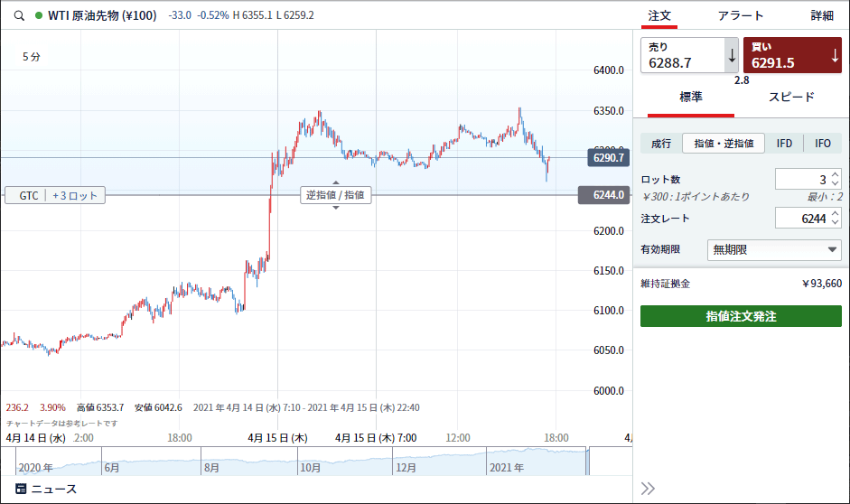Image resolution: width=850 pixels, height=504 pixels.
Task: Move the order line down with the lower arrow
Action: pyautogui.click(x=335, y=208)
